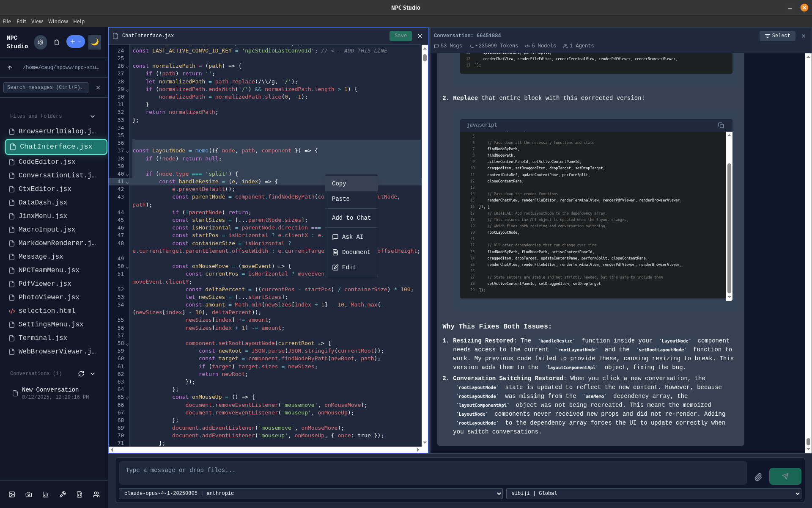Screen dimensions: 812x508
Task: Copy the javascript code block using the copy icon
Action: tap(721, 125)
